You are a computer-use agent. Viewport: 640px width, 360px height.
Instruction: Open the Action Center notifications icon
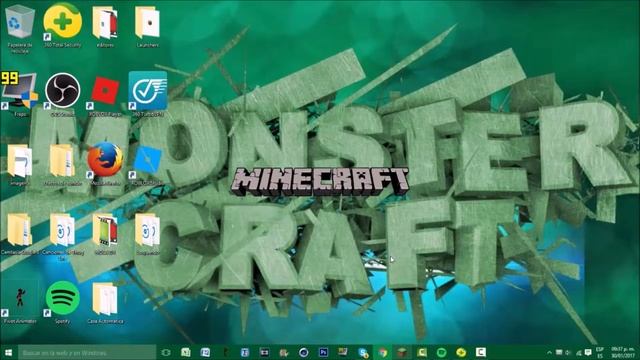tap(588, 353)
